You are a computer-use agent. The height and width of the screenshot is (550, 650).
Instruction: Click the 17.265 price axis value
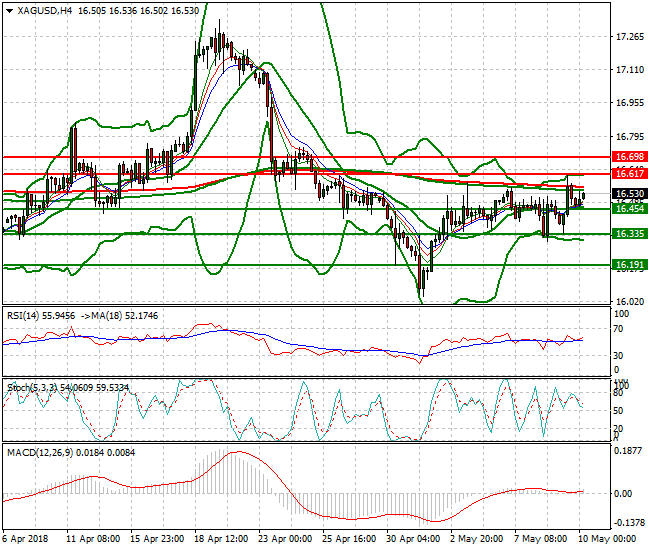click(630, 38)
